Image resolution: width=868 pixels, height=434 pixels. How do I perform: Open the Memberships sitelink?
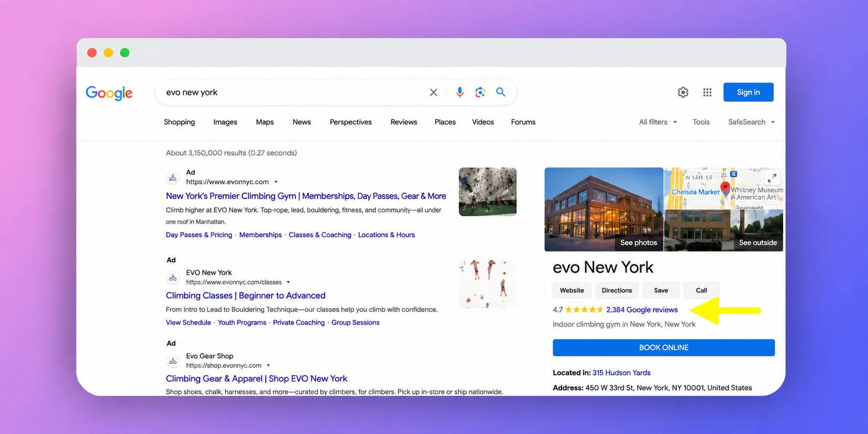260,235
